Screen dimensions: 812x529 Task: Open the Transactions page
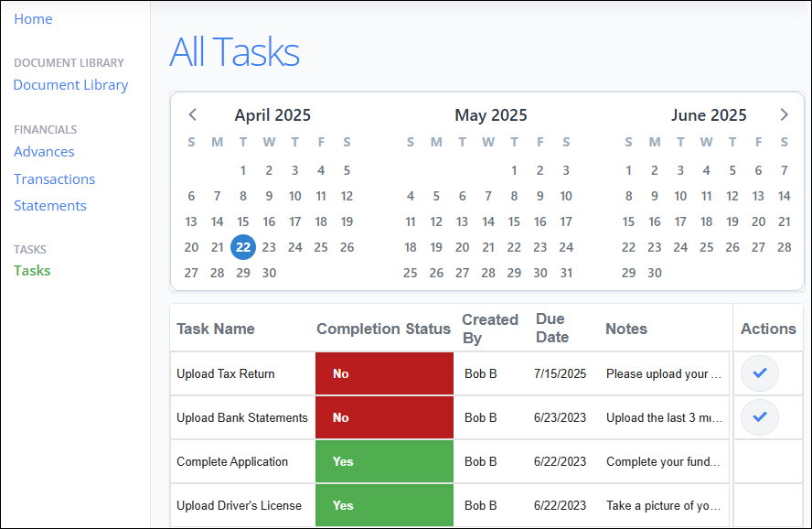click(54, 179)
